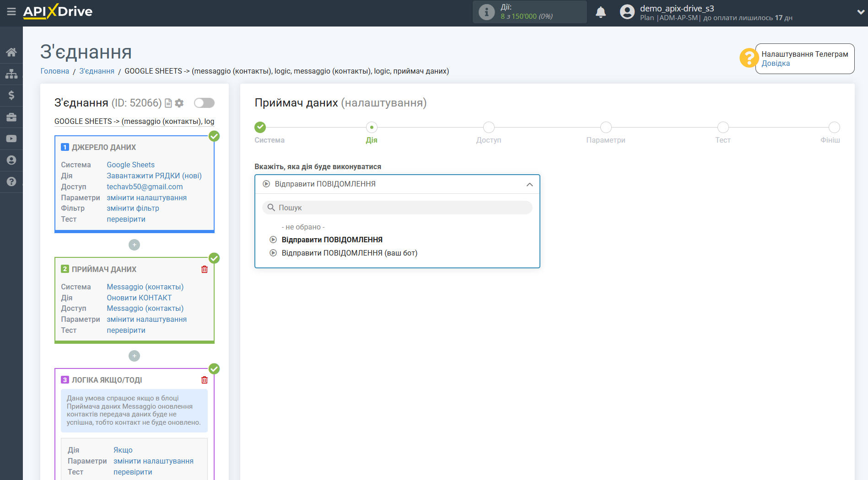Open the hamburger menu in the header
This screenshot has height=480, width=868.
pos(11,11)
